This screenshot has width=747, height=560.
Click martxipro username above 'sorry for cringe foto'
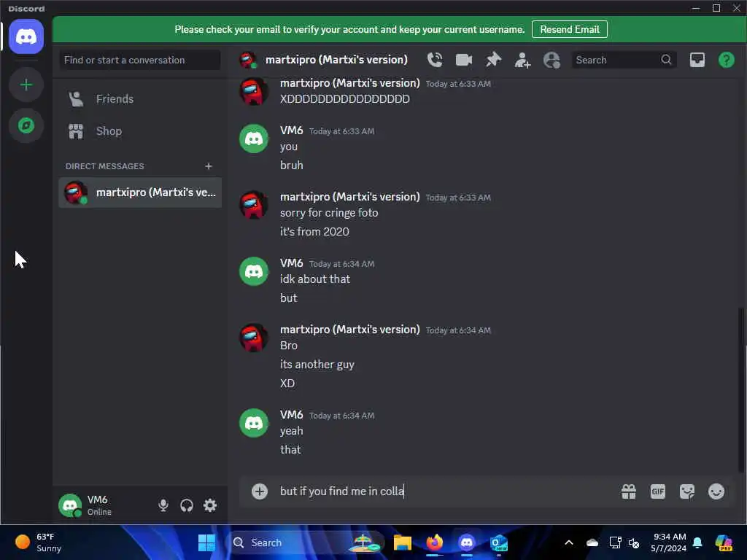point(349,197)
